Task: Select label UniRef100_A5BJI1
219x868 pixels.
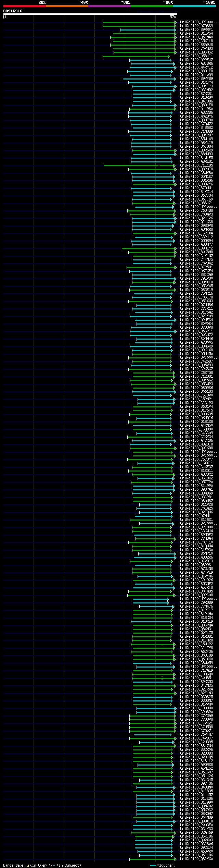Action: (196, 56)
